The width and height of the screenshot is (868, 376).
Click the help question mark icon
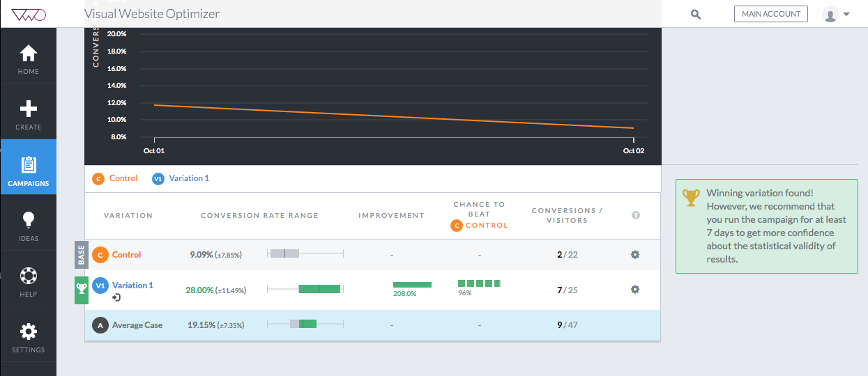tap(635, 215)
